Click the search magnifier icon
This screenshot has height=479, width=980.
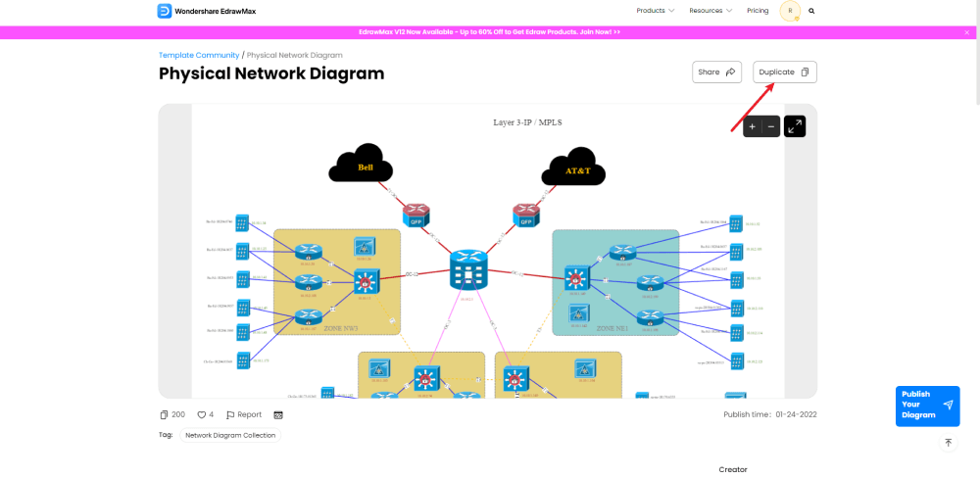(811, 11)
